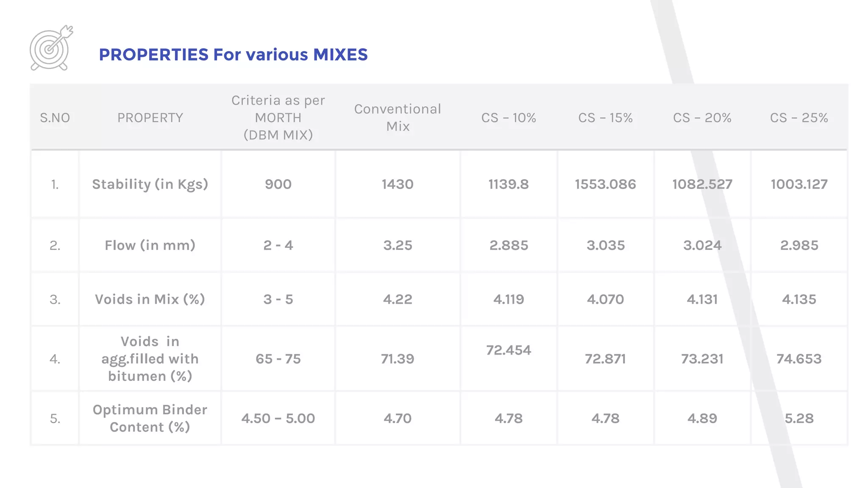Click the Stability (in Kgs) cell
The height and width of the screenshot is (488, 868).
coord(150,184)
